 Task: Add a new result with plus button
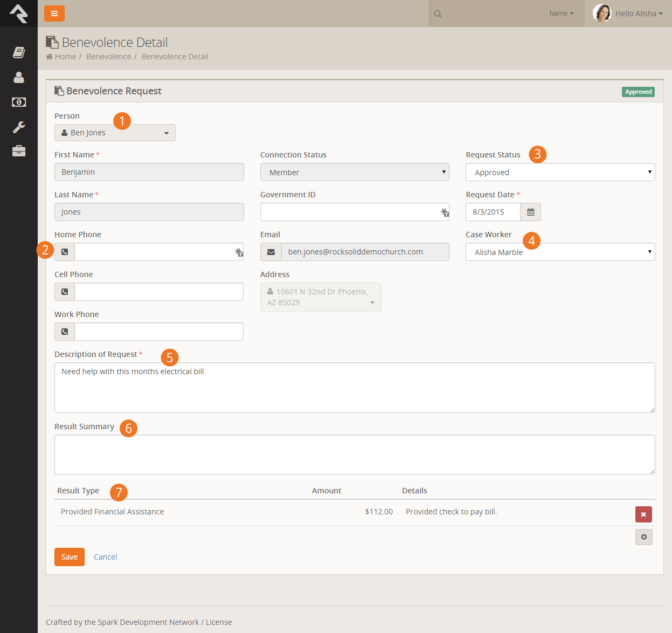pyautogui.click(x=643, y=537)
